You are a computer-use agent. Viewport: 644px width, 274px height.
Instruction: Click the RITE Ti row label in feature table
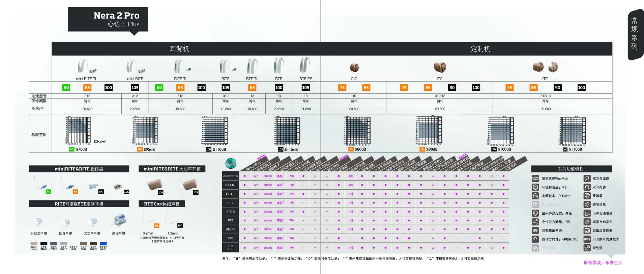click(231, 194)
